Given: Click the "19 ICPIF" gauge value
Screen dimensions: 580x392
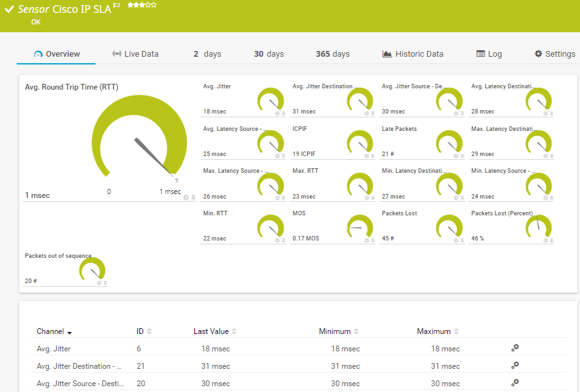Looking at the screenshot, I should click(304, 154).
